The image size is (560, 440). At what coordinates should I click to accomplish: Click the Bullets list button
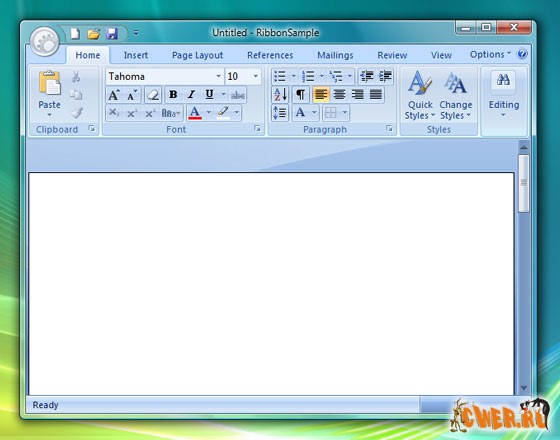coord(280,76)
